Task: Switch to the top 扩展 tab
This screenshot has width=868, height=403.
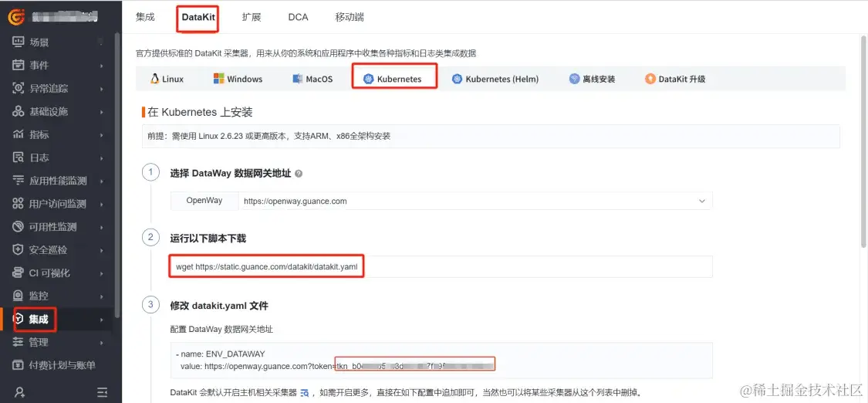Action: [x=252, y=17]
